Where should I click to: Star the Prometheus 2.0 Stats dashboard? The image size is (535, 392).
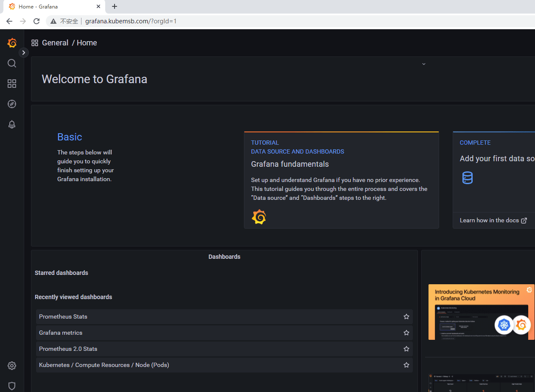[406, 349]
